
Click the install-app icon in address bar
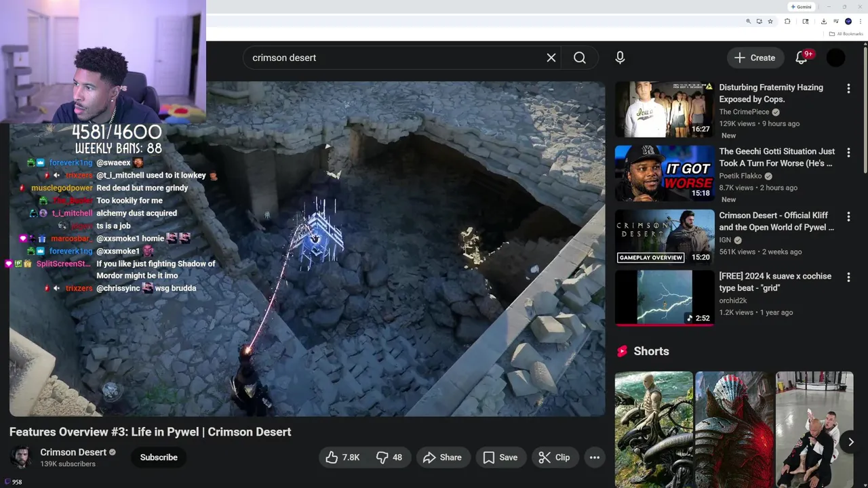[759, 21]
